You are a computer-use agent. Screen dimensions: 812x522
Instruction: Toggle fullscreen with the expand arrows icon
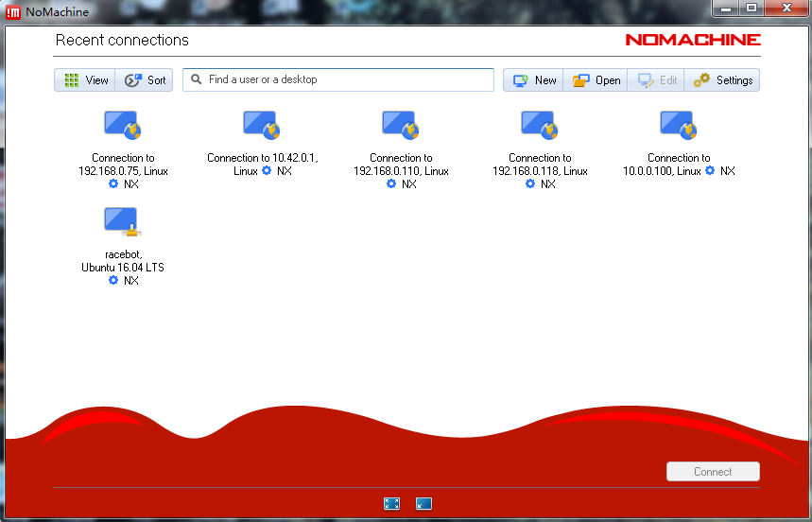392,504
